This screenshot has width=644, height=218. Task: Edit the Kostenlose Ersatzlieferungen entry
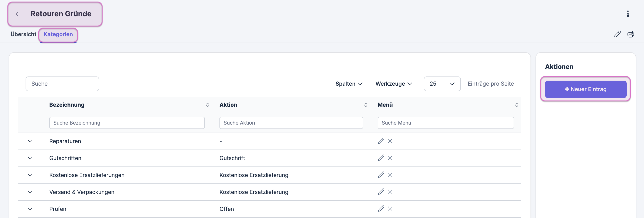point(381,175)
